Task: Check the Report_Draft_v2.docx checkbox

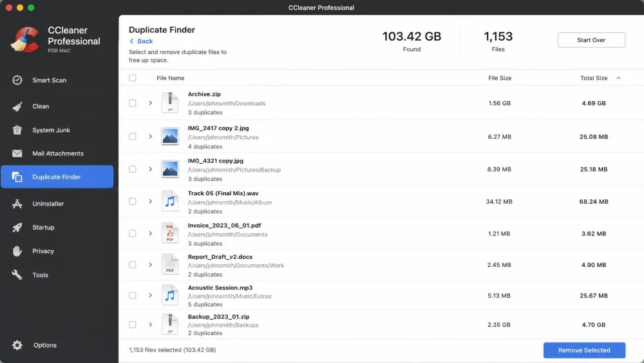Action: tap(132, 264)
